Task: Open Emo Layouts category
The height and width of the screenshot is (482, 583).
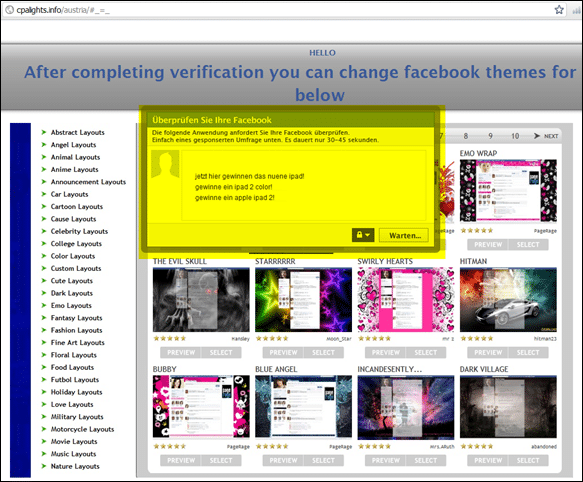Action: (x=71, y=306)
